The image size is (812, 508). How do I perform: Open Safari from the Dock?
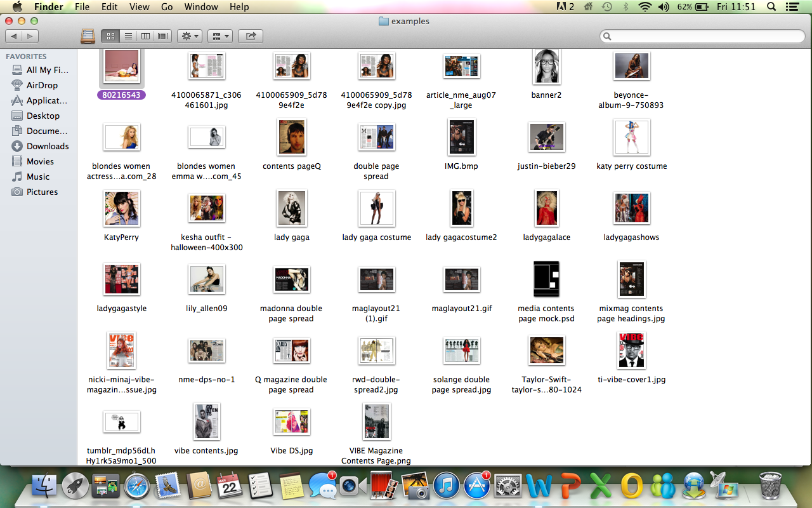click(136, 487)
